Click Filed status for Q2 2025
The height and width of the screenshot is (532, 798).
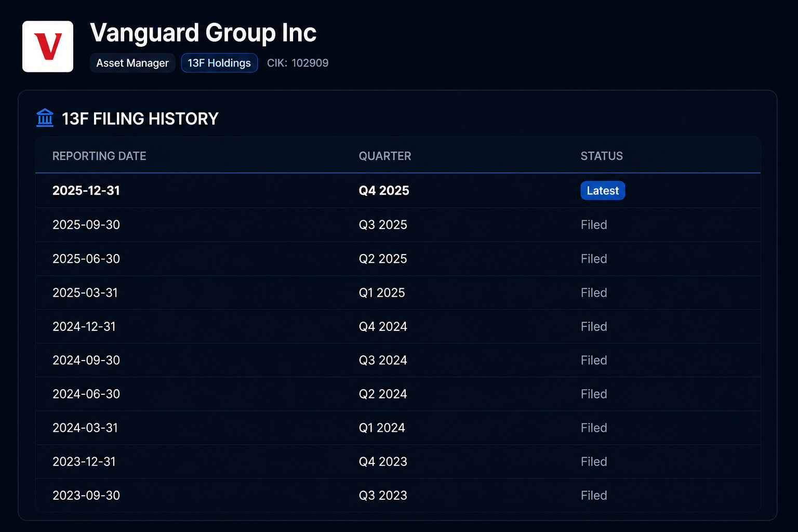click(594, 259)
